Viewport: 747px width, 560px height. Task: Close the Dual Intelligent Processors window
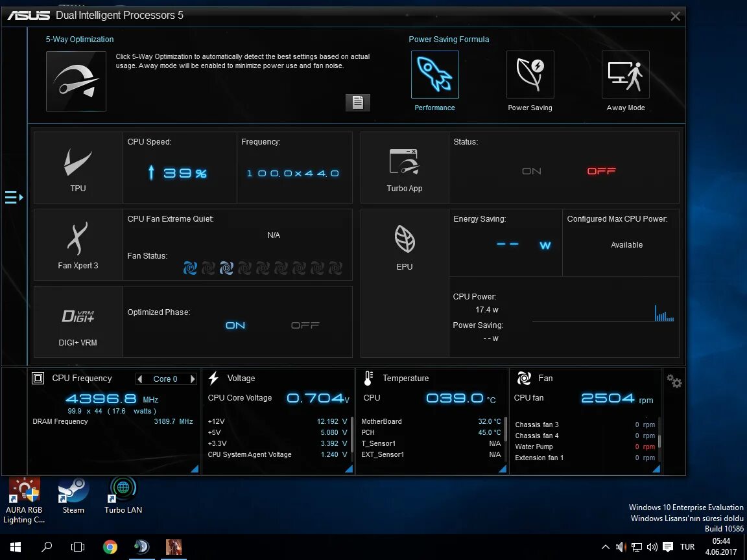click(x=675, y=16)
